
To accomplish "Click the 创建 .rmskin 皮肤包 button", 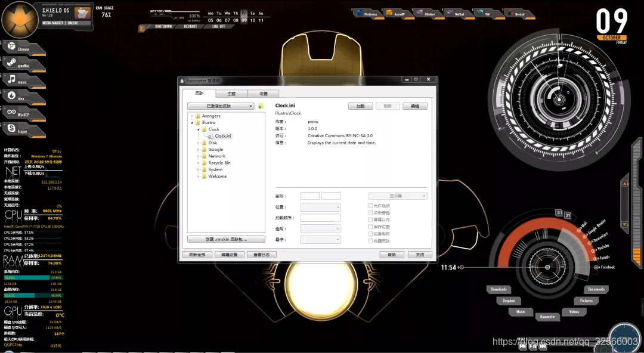I will click(x=227, y=239).
